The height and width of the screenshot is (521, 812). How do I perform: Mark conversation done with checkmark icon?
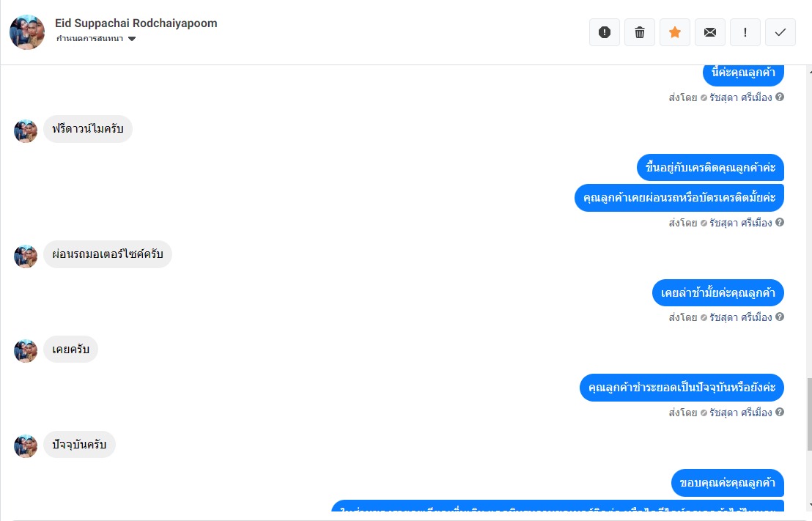click(x=780, y=32)
